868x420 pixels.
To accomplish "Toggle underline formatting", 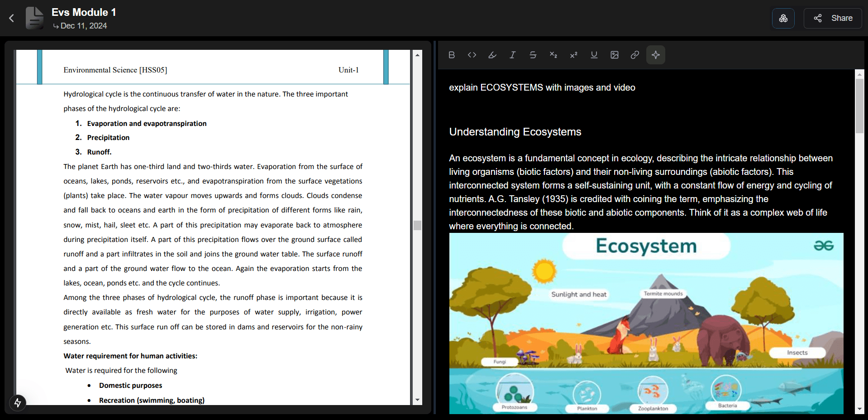I will point(594,55).
